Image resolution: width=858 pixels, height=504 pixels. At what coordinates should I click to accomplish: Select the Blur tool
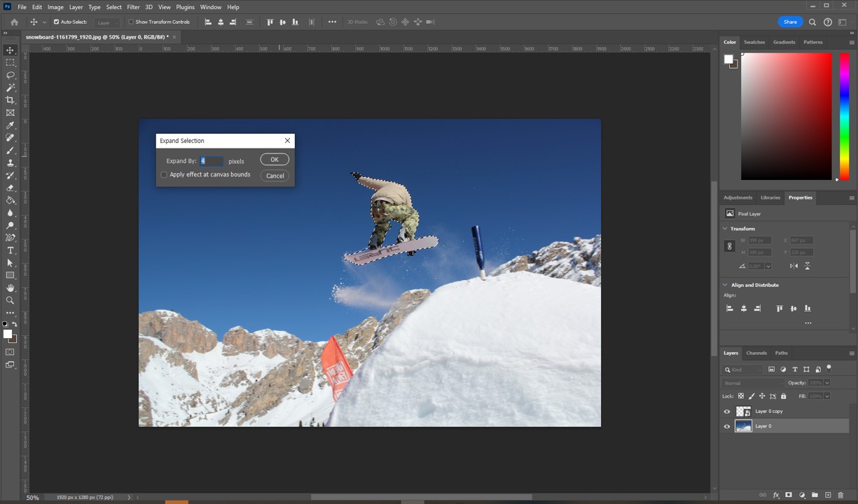pyautogui.click(x=10, y=213)
